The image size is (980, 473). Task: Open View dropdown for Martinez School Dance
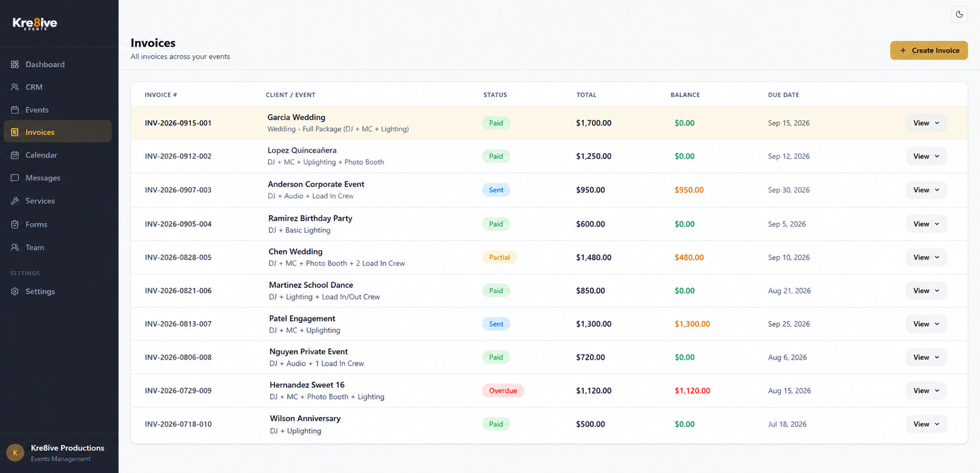[x=926, y=291]
